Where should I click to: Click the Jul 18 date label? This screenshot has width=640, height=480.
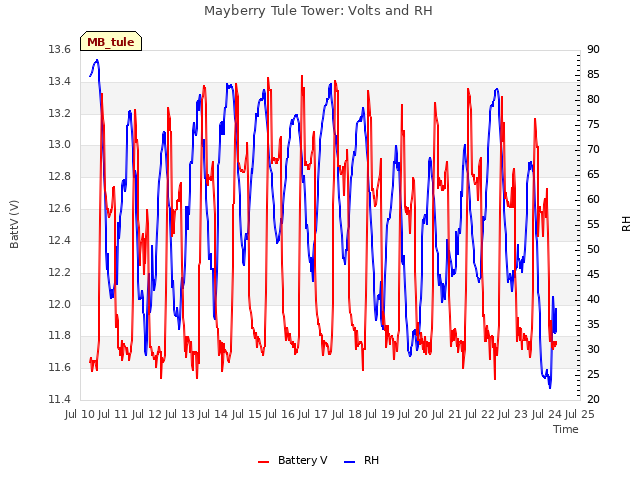click(347, 415)
